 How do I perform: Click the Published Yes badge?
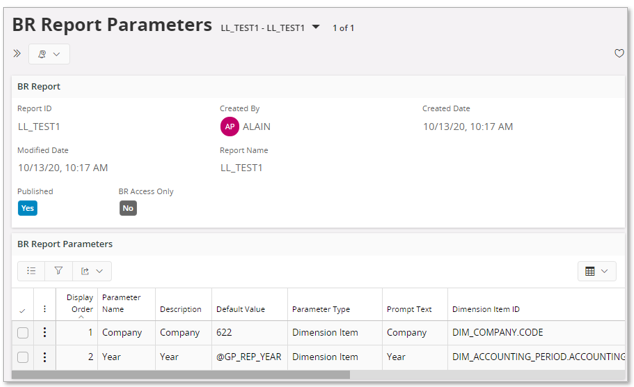click(27, 208)
